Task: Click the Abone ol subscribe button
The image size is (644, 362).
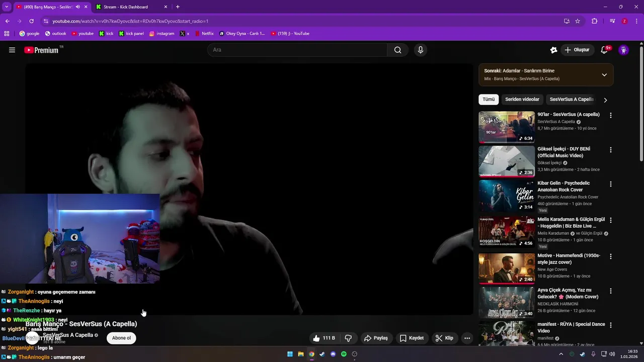Action: click(x=121, y=338)
